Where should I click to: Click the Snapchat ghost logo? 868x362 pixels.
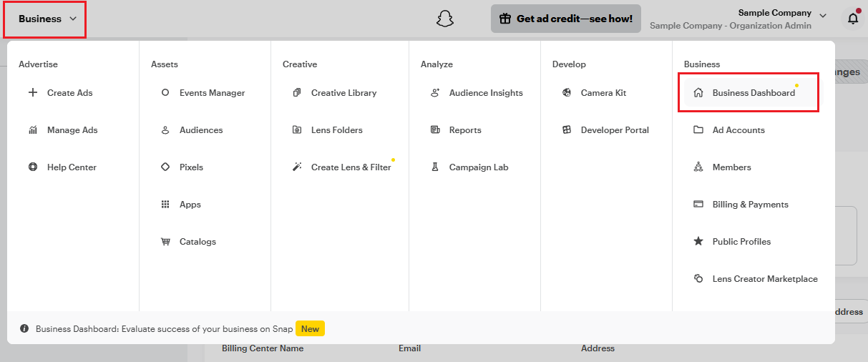click(x=445, y=19)
